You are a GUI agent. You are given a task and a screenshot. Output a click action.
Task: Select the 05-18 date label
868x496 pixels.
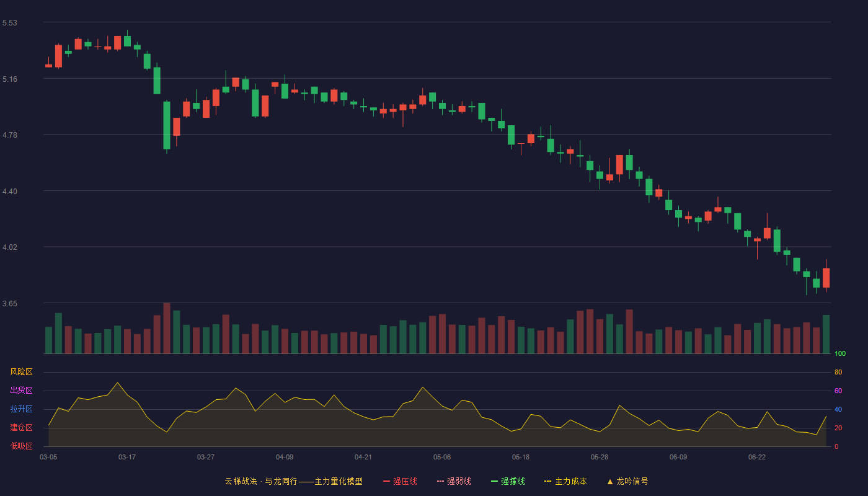(521, 457)
